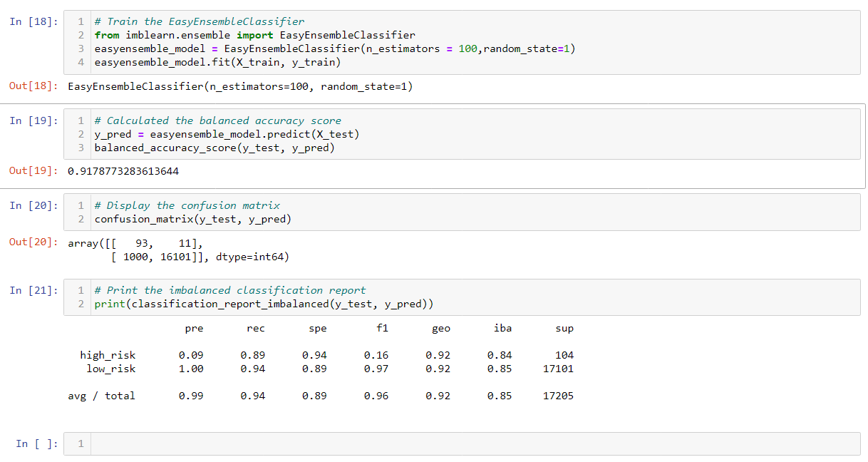Click the 'iba' column header in report
Viewport: 868px width, 462px height.
[502, 328]
